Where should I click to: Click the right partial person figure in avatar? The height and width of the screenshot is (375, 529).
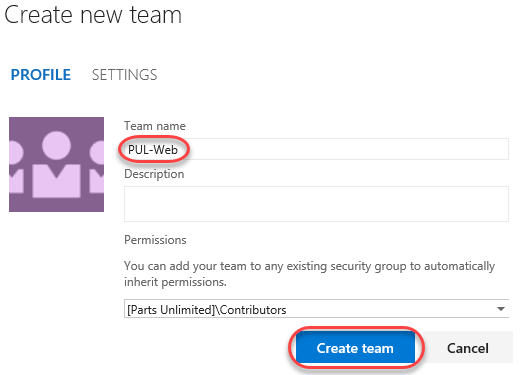pos(97,167)
